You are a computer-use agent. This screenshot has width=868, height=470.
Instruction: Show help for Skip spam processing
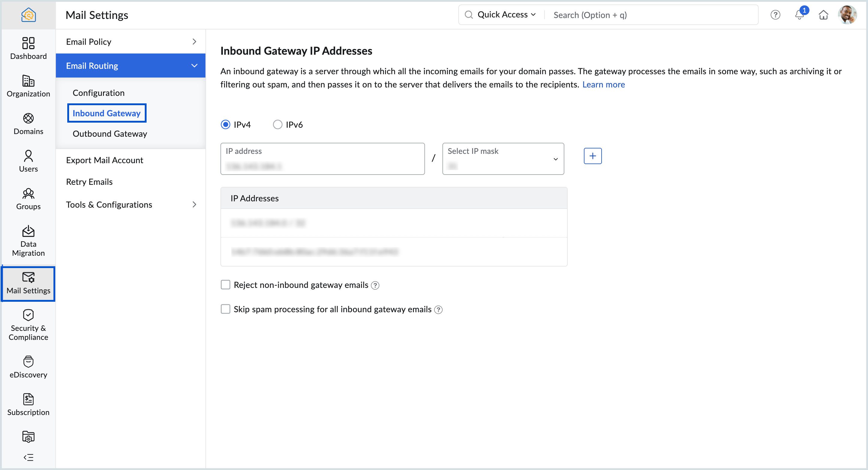point(439,310)
